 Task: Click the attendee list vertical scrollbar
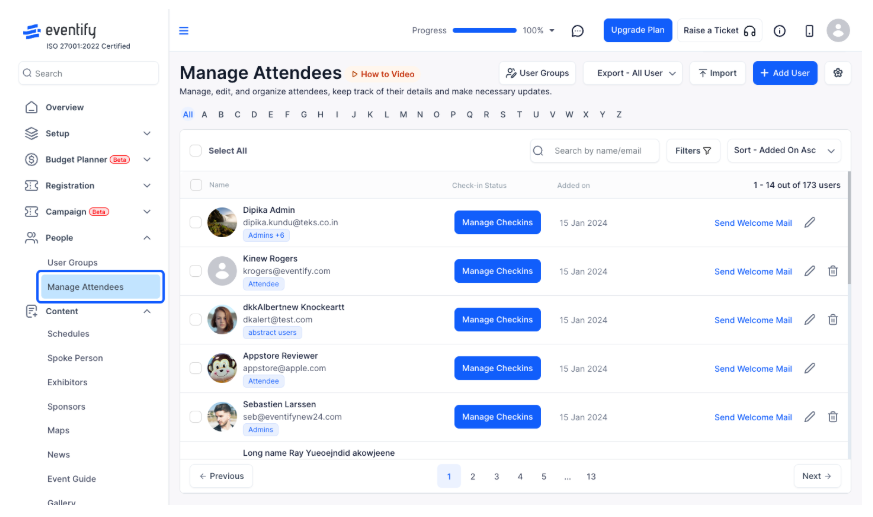tap(849, 228)
